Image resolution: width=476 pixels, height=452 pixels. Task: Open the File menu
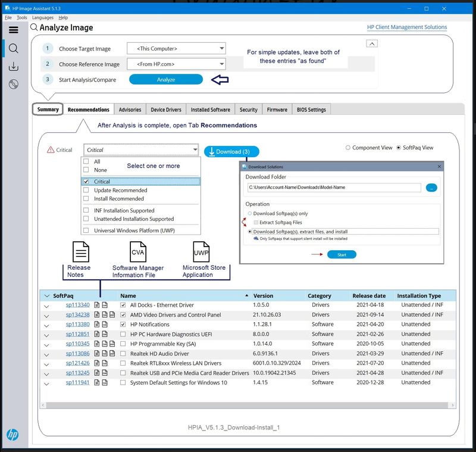click(x=8, y=18)
